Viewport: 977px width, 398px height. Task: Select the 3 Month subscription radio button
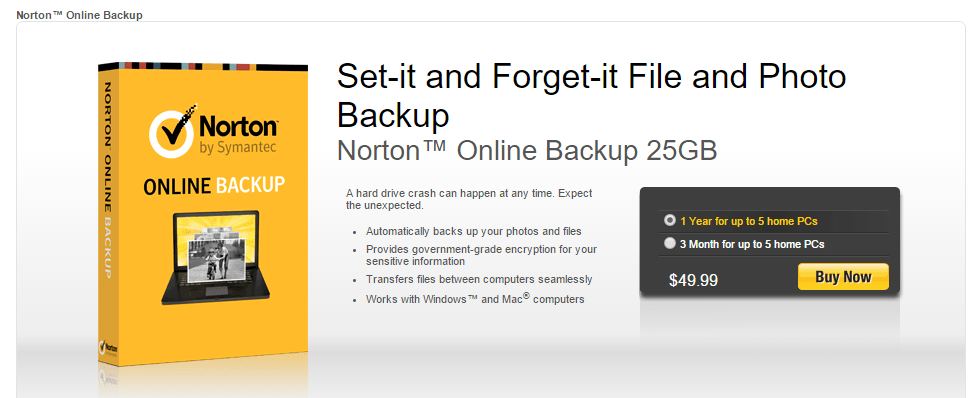tap(670, 244)
